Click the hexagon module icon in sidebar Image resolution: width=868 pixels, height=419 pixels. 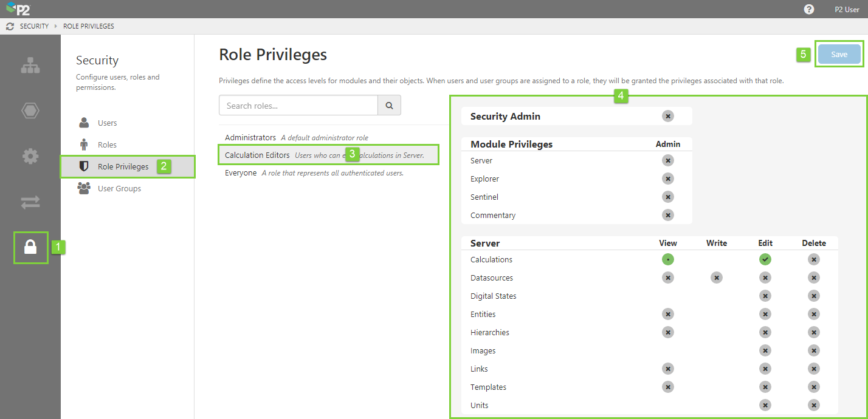[30, 111]
